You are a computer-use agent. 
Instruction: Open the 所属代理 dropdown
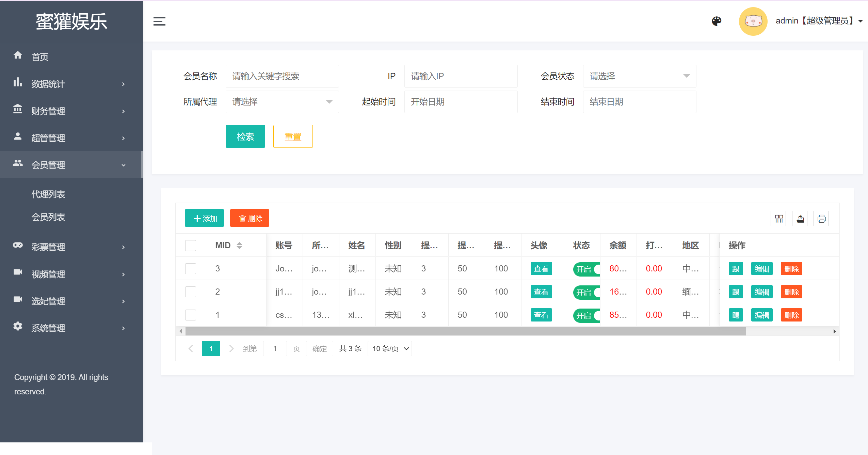[282, 101]
